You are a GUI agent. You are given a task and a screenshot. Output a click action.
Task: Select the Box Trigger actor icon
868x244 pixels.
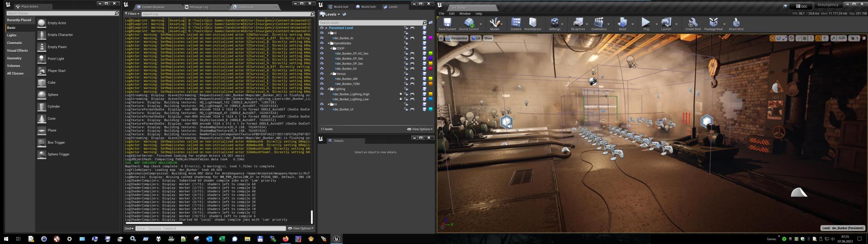click(42, 142)
